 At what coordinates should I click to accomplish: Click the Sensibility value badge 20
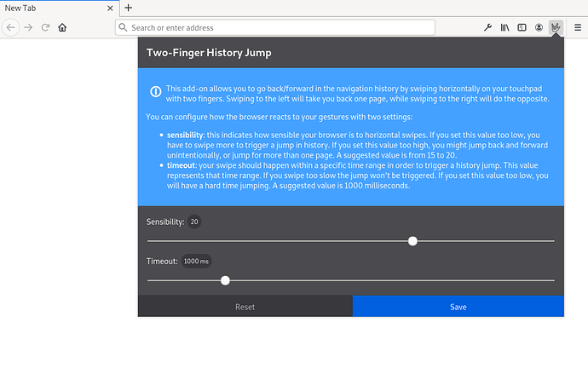point(194,222)
